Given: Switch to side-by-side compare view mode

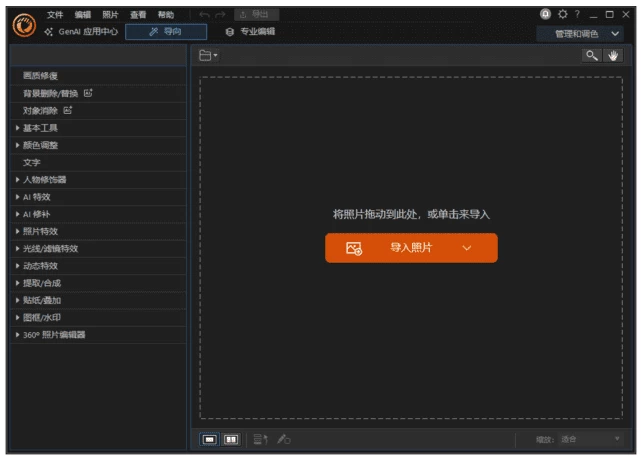Looking at the screenshot, I should (x=231, y=439).
